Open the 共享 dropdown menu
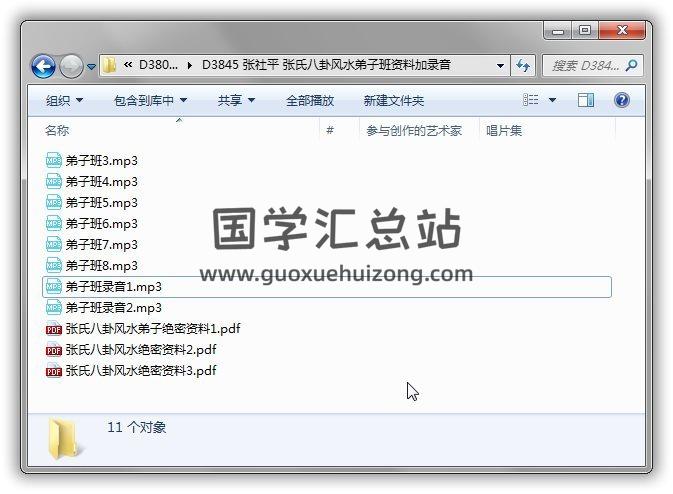This screenshot has height=494, width=673. coord(236,101)
